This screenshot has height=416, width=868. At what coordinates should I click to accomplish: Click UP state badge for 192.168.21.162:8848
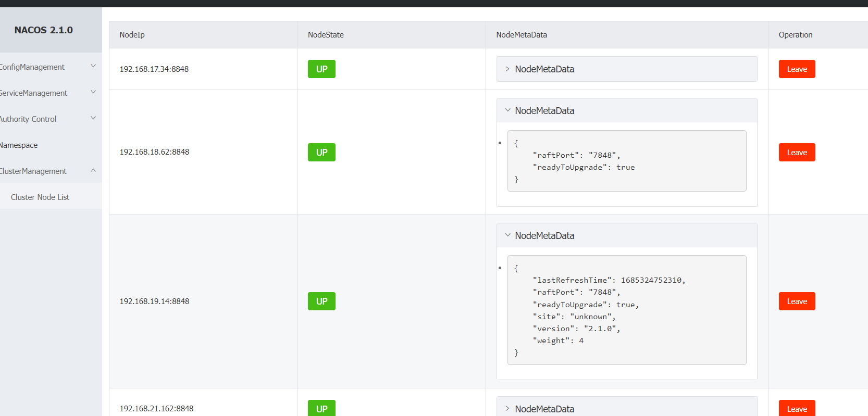point(321,408)
